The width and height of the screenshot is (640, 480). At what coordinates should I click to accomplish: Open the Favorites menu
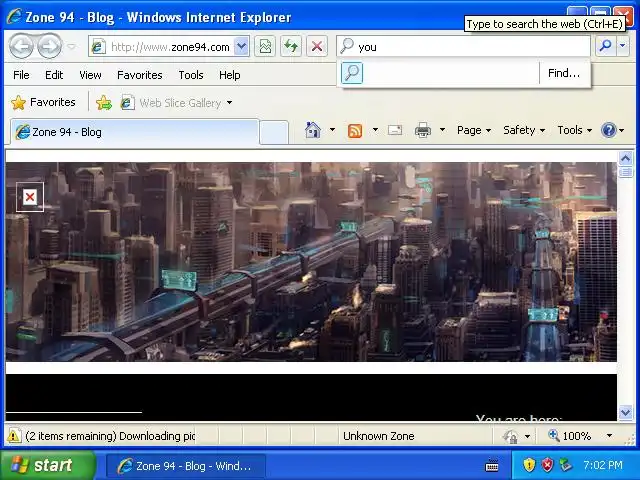140,75
